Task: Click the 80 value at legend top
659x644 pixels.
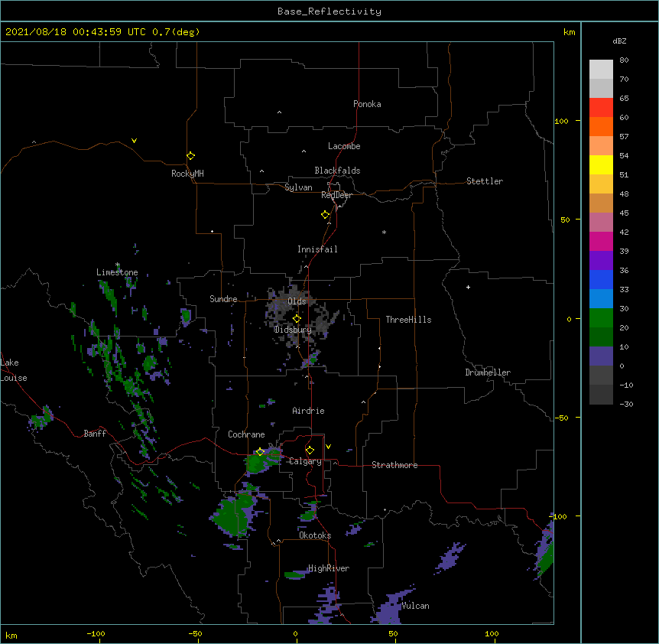Action: (624, 60)
